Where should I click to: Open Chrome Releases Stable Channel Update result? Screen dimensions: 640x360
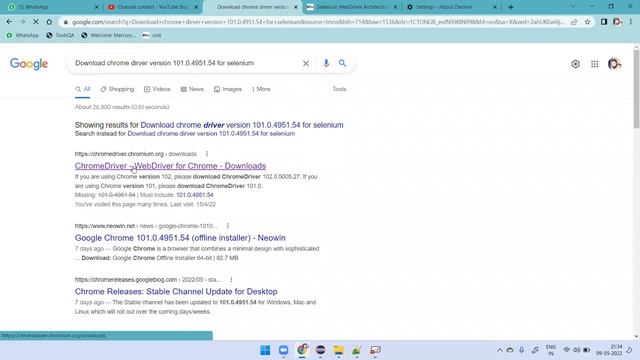(176, 291)
